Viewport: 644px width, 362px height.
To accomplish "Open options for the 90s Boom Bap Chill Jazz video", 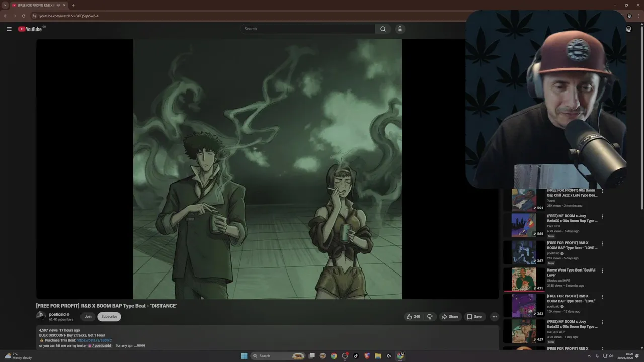I will (x=602, y=191).
